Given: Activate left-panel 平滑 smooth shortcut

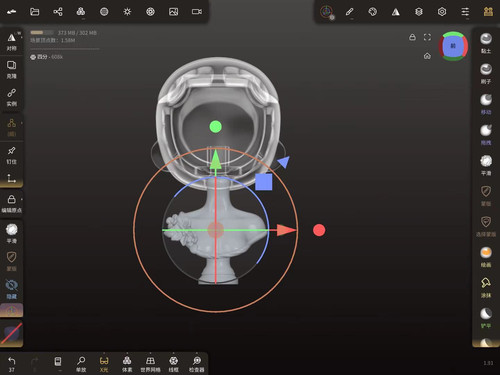Looking at the screenshot, I should (x=11, y=233).
